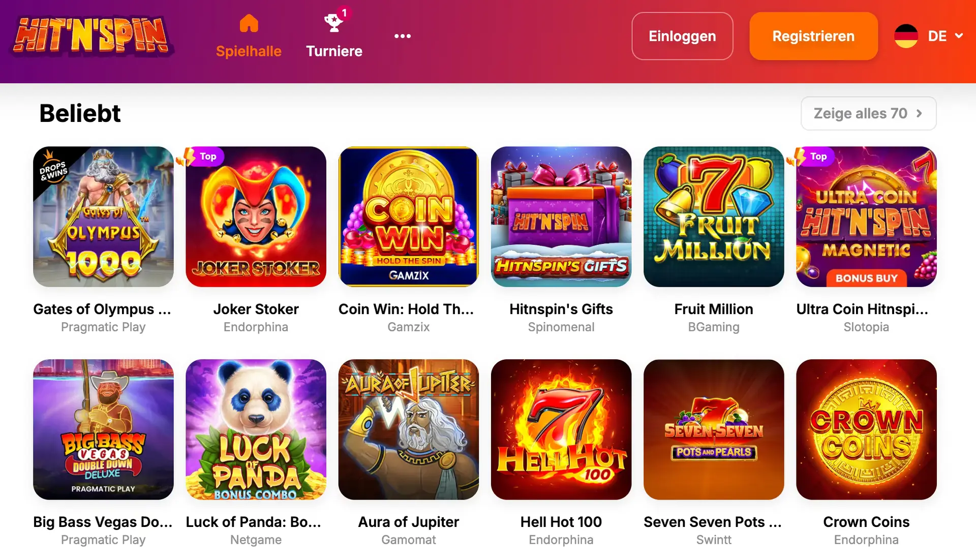Click the German flag icon

(906, 36)
